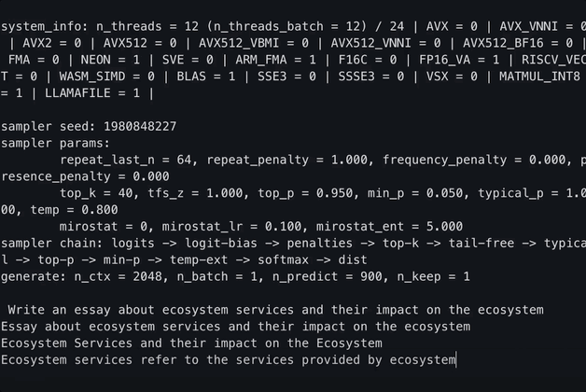This screenshot has width=586, height=392.
Task: Click the text cursor after final 'ecosystem'
Action: [x=456, y=360]
